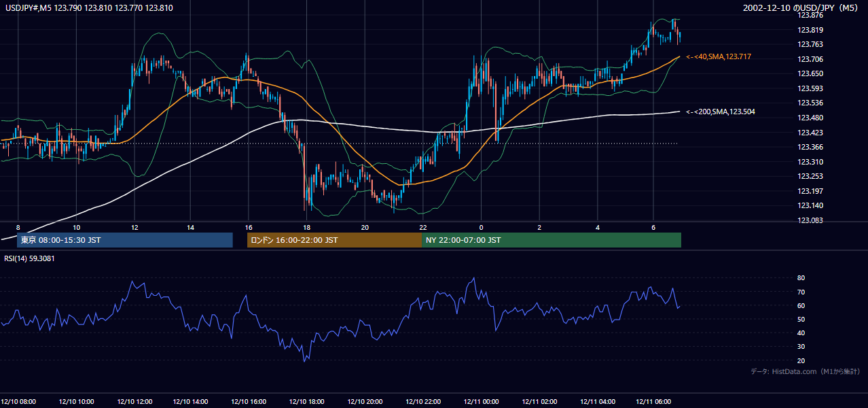The height and width of the screenshot is (408, 868).
Task: Click bottom date label 12/11 06:00
Action: pos(655,402)
